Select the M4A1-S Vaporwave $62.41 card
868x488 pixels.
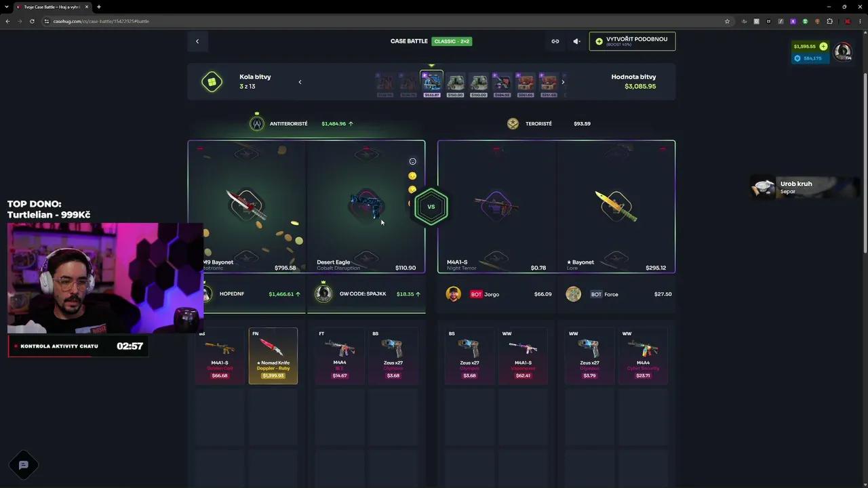[x=523, y=356]
